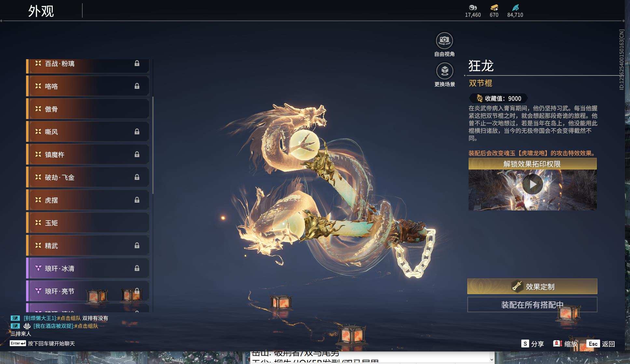Click the chat channel icon beside 别烦懒大王1
The width and height of the screenshot is (630, 364).
(x=15, y=318)
